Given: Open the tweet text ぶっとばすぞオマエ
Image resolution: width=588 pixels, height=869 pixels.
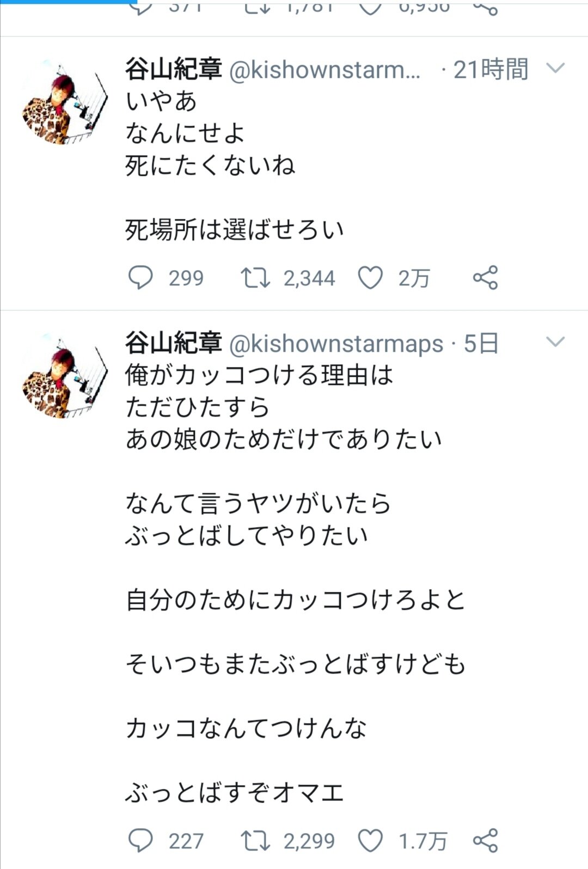Looking at the screenshot, I should [x=235, y=793].
